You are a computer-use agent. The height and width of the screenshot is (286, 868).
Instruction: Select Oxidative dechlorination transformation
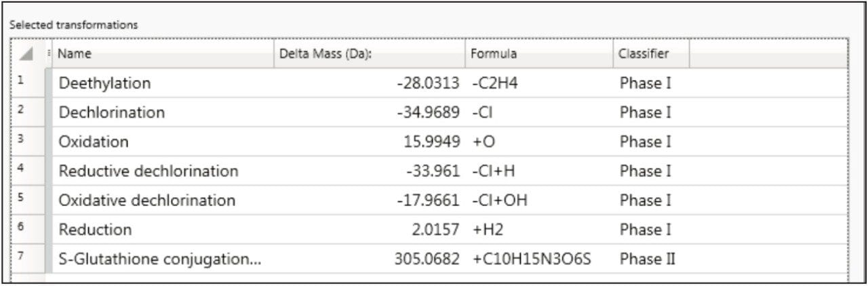pos(146,201)
